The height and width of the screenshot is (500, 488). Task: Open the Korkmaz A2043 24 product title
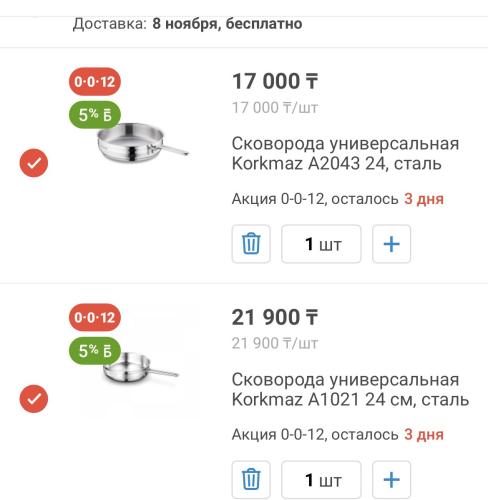(x=345, y=154)
